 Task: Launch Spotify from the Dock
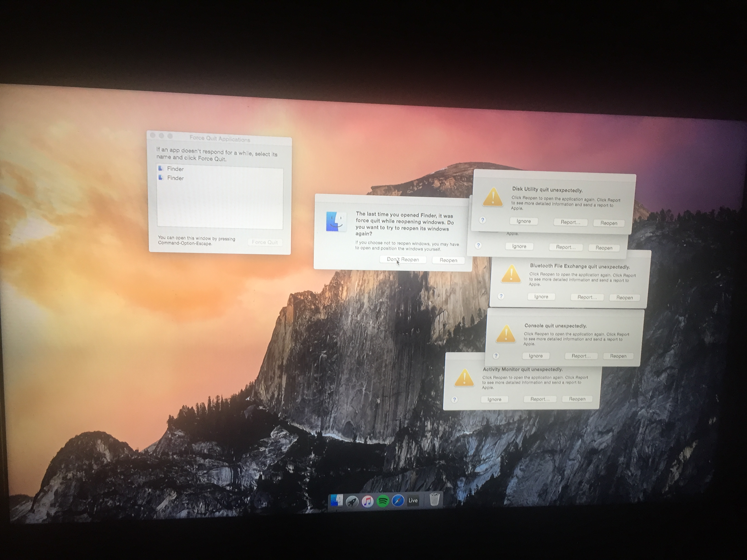click(x=383, y=501)
